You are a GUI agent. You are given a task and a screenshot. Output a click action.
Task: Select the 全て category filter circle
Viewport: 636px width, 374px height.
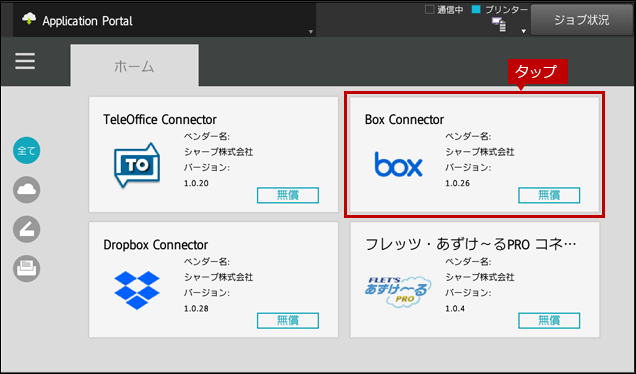[x=26, y=150]
